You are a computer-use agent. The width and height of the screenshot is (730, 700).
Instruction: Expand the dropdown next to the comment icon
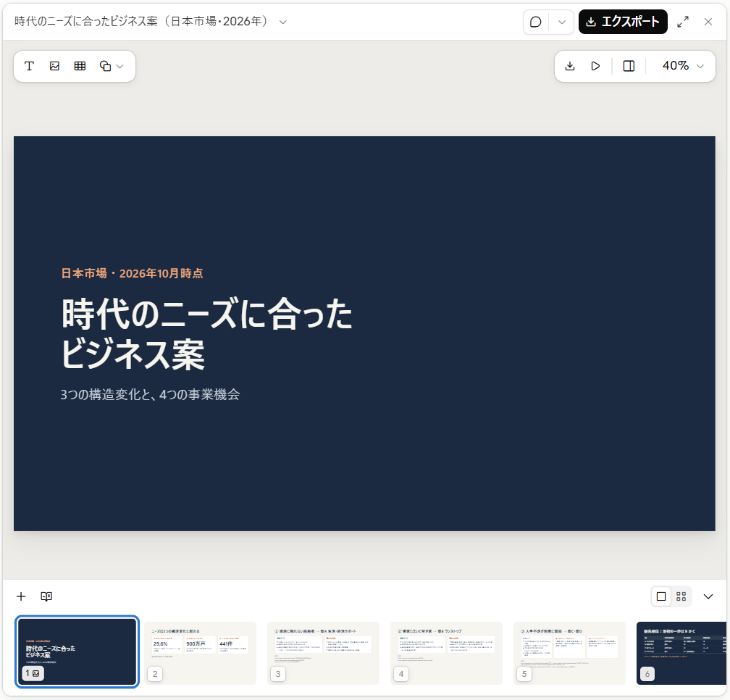tap(562, 22)
